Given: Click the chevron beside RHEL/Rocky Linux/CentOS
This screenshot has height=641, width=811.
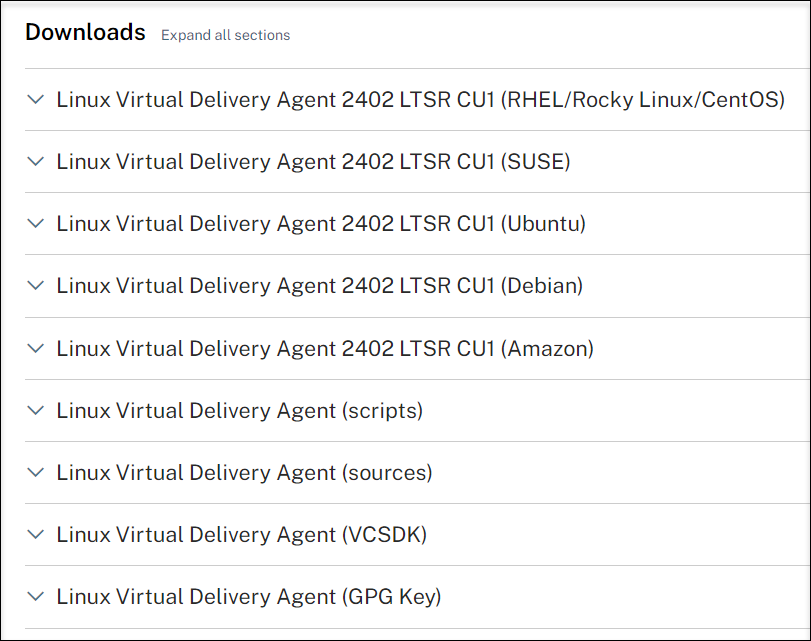Looking at the screenshot, I should pyautogui.click(x=36, y=100).
